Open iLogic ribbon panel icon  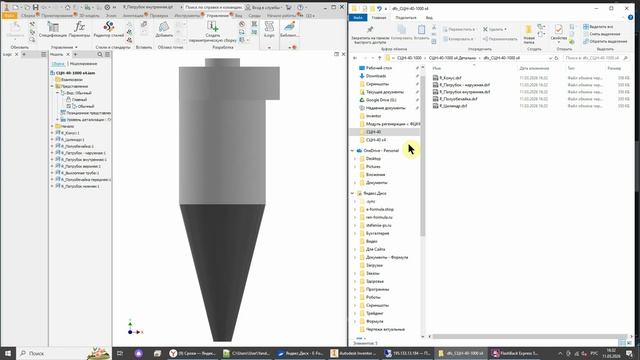tap(269, 29)
